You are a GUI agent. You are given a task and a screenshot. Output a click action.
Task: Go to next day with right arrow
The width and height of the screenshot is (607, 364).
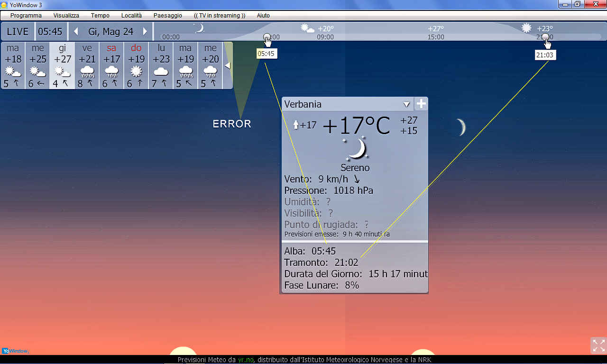tap(145, 32)
